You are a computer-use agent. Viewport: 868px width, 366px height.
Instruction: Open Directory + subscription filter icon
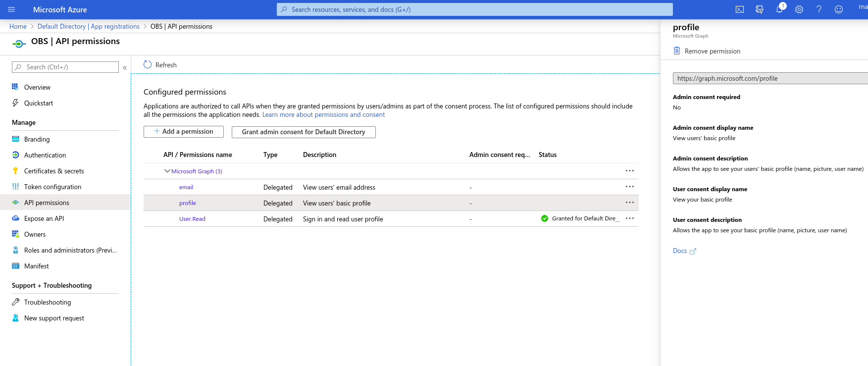click(x=760, y=9)
